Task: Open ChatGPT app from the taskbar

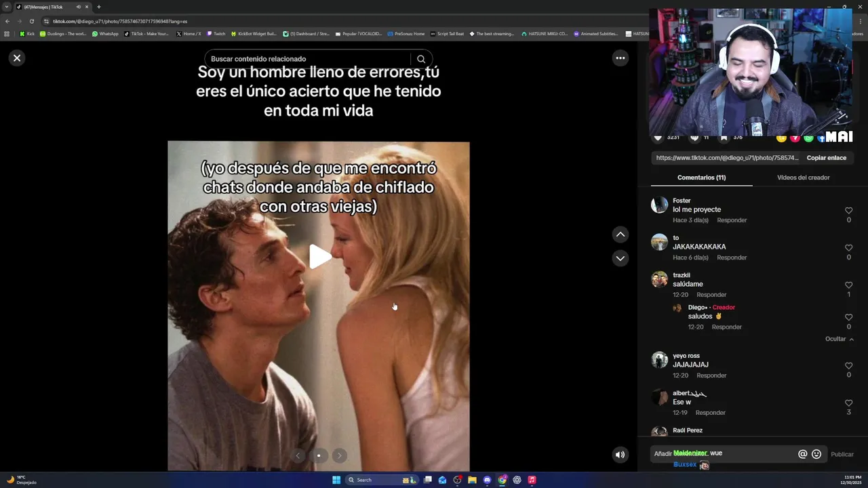Action: [x=517, y=480]
